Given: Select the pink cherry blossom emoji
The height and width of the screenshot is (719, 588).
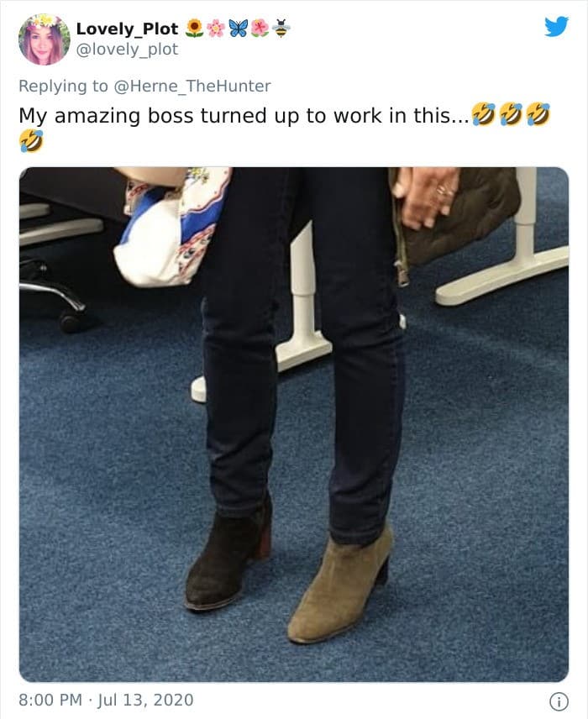Looking at the screenshot, I should tap(216, 29).
